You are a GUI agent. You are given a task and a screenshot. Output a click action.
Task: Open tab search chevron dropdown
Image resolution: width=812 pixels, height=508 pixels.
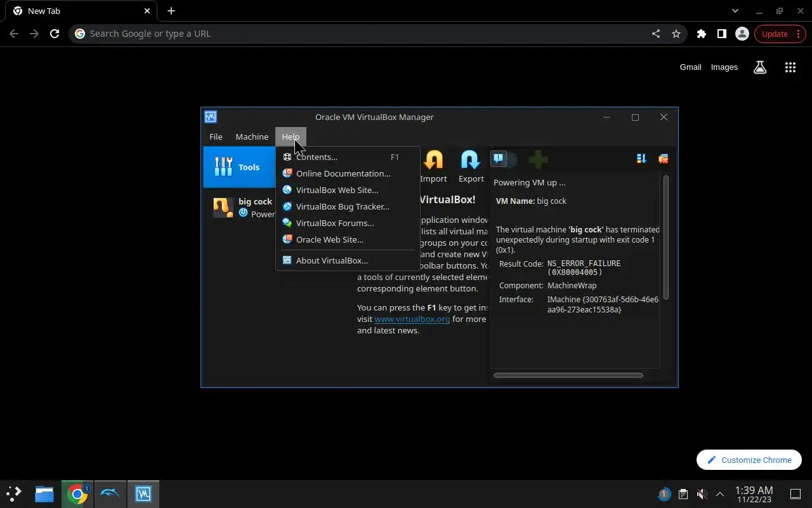pyautogui.click(x=735, y=11)
